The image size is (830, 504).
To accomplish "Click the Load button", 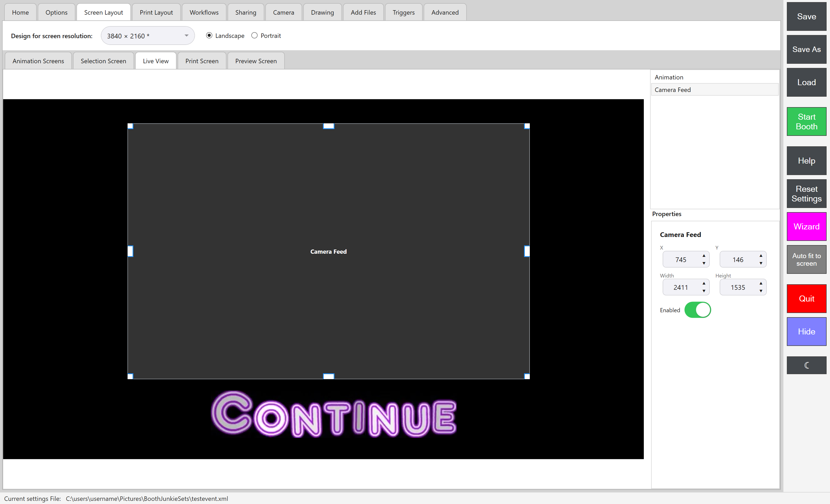I will coord(806,83).
